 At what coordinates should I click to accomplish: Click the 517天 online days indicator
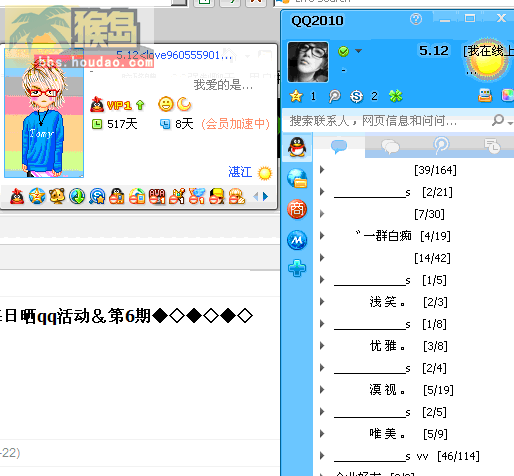pos(114,124)
